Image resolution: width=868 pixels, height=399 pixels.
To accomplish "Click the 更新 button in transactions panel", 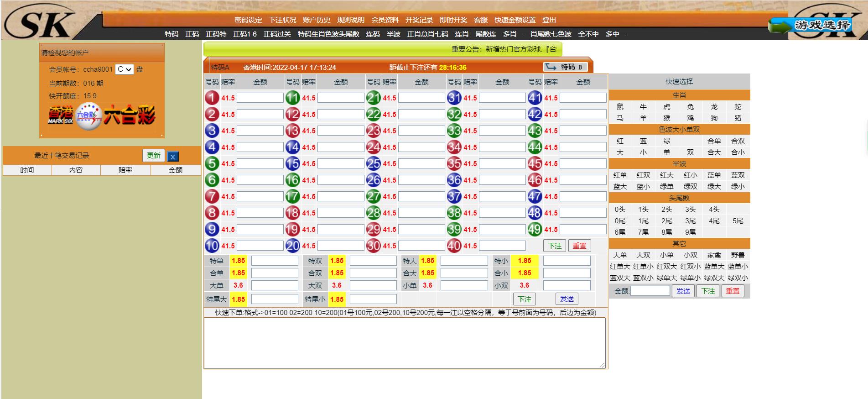I will (x=154, y=156).
